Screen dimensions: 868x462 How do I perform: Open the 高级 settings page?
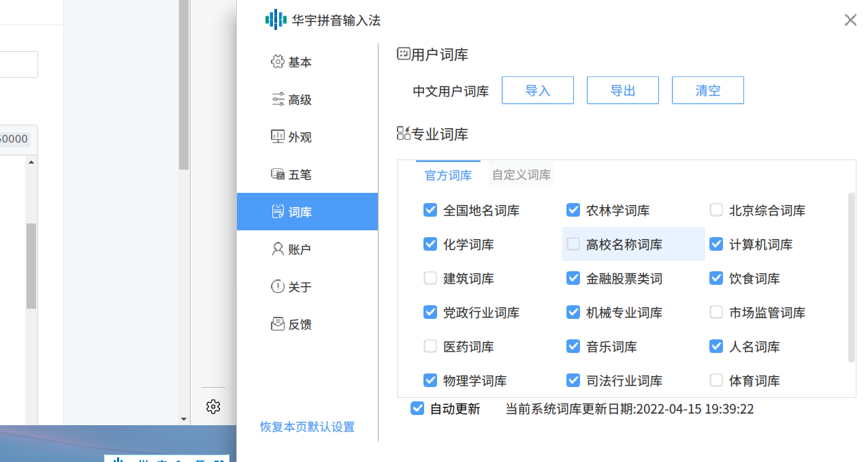click(307, 99)
